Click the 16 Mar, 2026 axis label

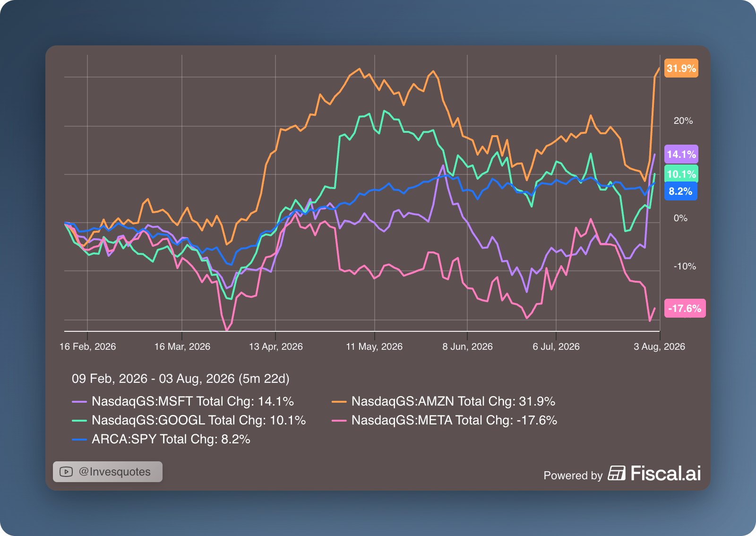(x=182, y=346)
